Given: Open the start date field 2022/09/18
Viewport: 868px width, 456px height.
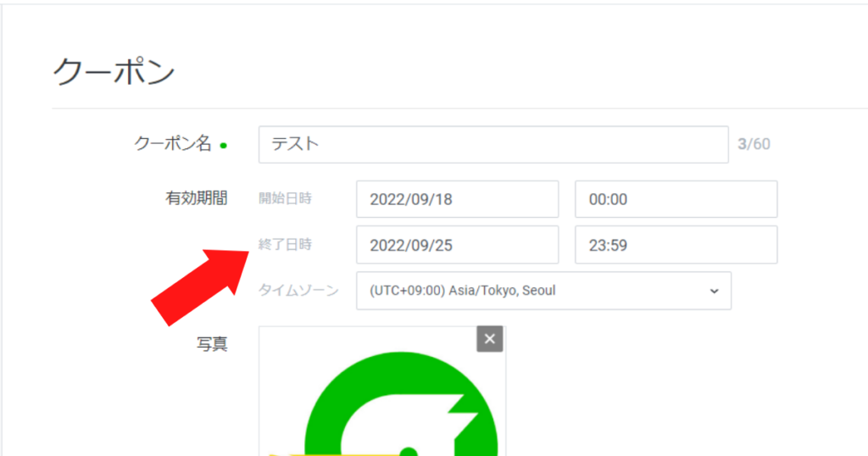Looking at the screenshot, I should tap(457, 199).
